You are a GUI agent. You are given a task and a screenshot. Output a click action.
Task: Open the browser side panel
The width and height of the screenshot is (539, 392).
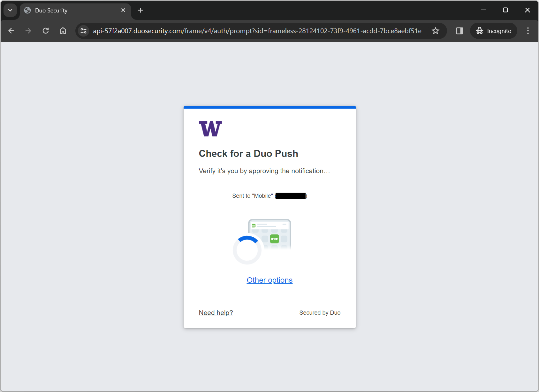tap(459, 31)
